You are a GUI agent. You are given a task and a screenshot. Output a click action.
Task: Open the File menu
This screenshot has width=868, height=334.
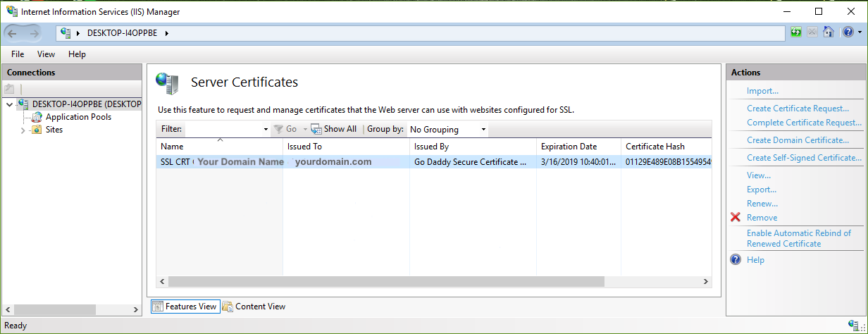[18, 54]
